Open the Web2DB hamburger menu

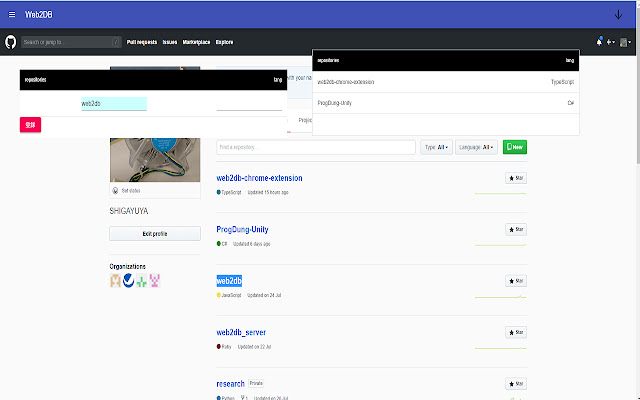(12, 14)
